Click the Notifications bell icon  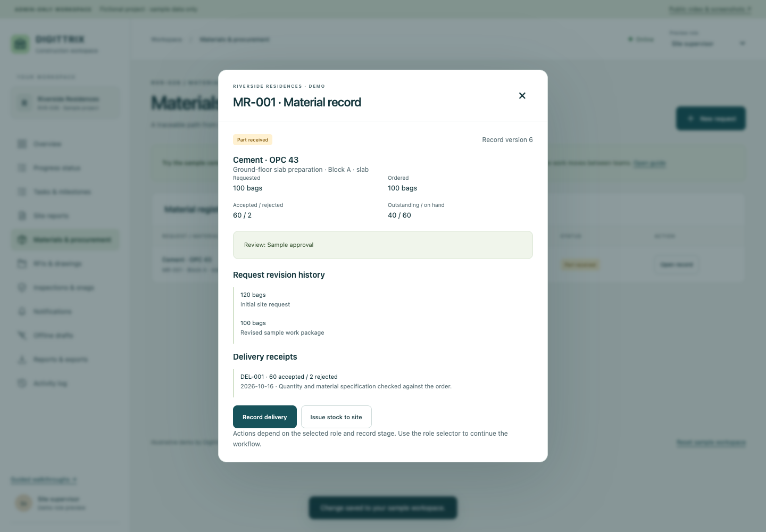point(22,312)
